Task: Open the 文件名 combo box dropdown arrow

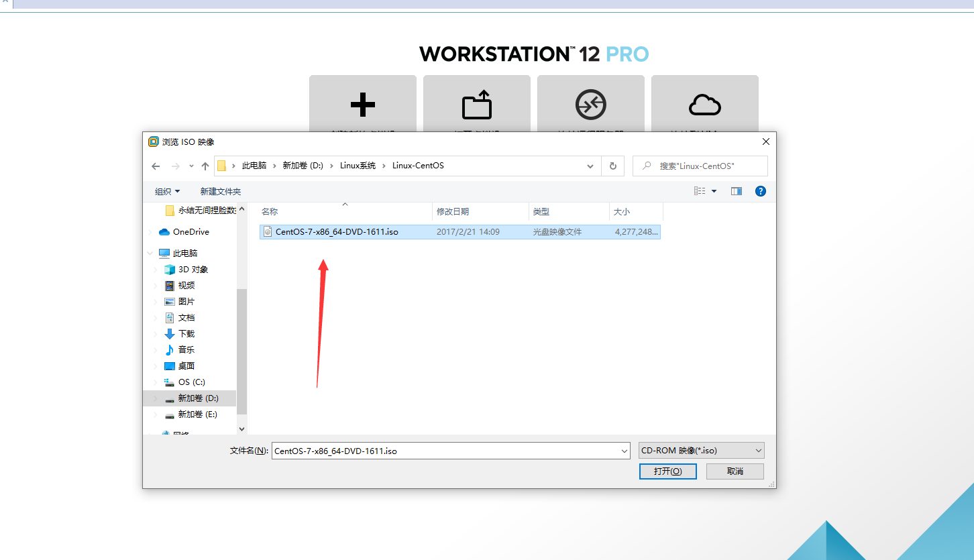Action: click(625, 451)
